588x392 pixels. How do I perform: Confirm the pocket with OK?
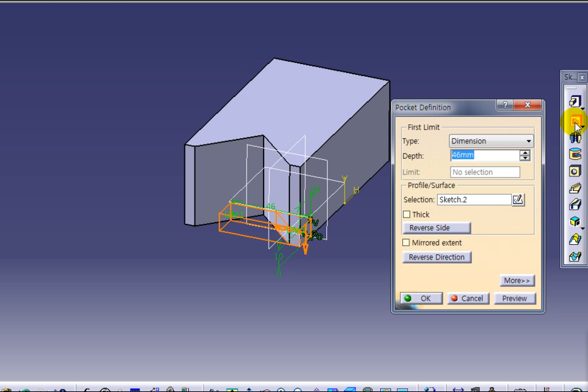[x=419, y=298]
